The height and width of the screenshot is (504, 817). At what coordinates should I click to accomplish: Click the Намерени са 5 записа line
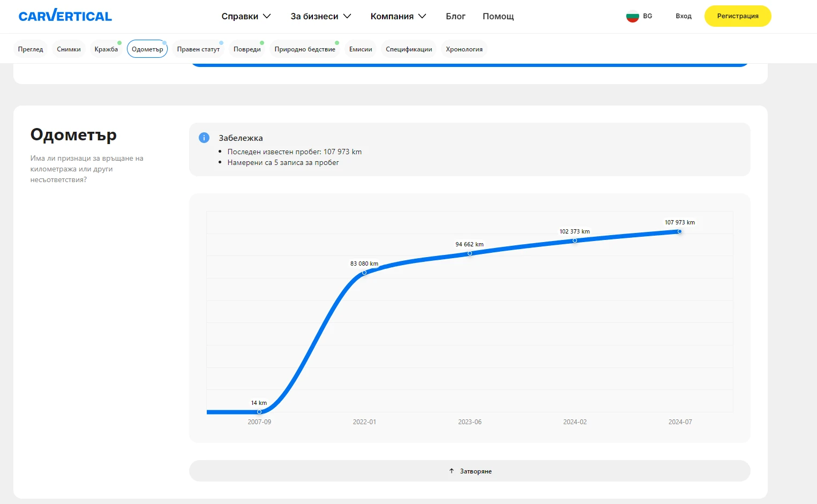point(283,162)
